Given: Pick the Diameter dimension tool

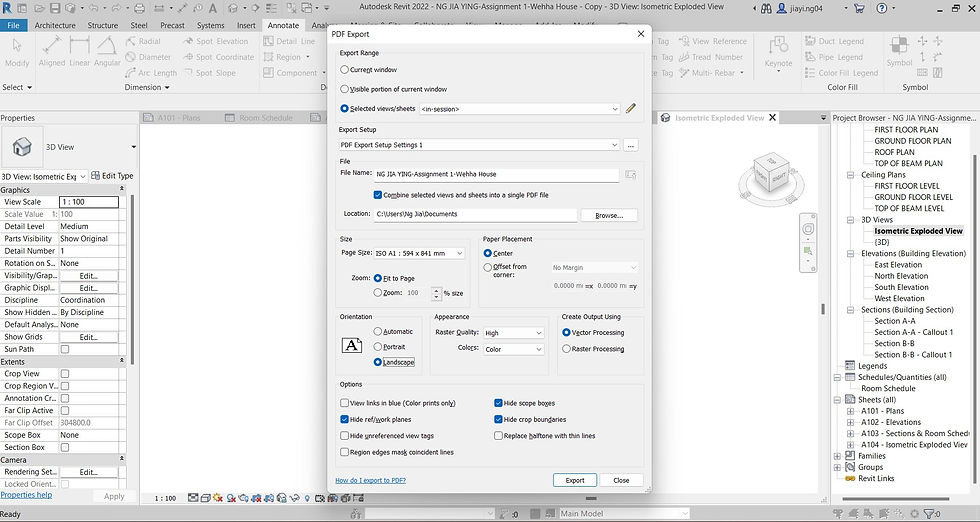Looking at the screenshot, I should tap(148, 57).
